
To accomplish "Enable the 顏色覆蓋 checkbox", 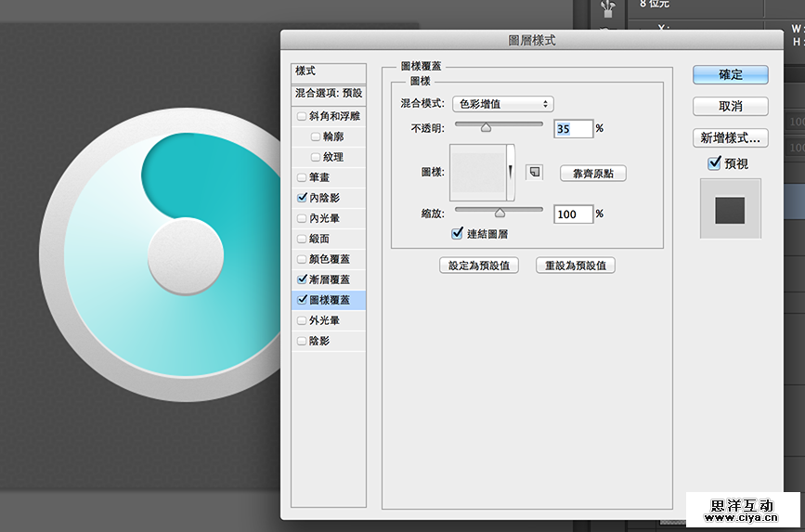I will (x=302, y=259).
